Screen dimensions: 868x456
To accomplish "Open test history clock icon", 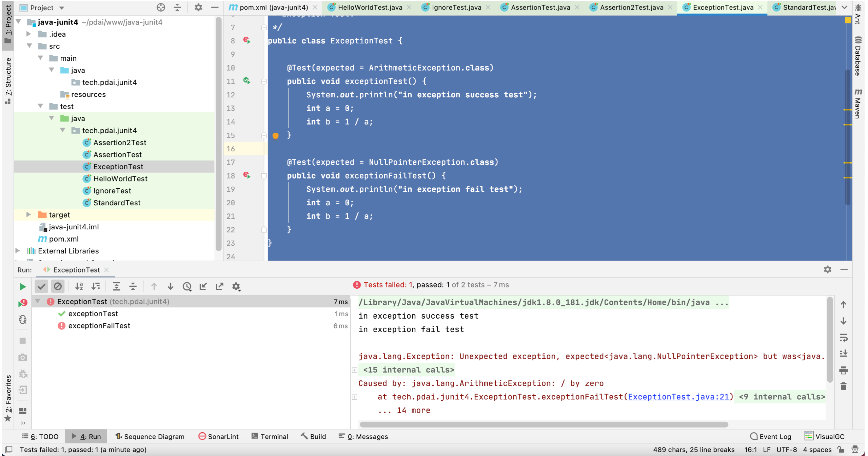I will coord(187,287).
